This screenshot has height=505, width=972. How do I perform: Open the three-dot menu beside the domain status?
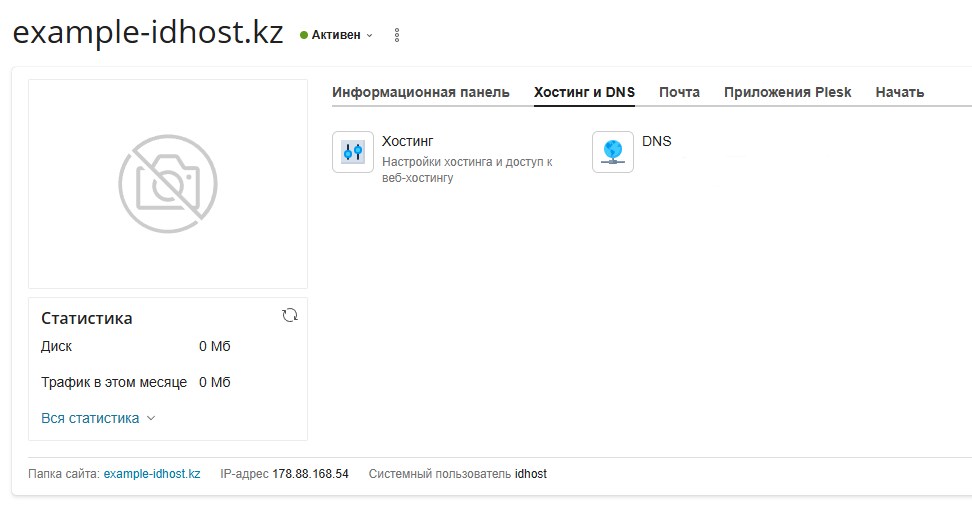click(397, 35)
